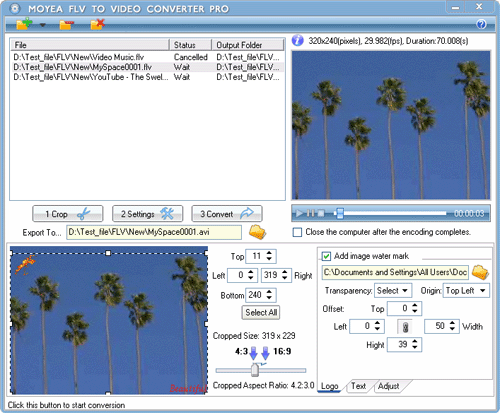The height and width of the screenshot is (413, 500).
Task: Click the preview seek slider handle
Action: click(339, 213)
